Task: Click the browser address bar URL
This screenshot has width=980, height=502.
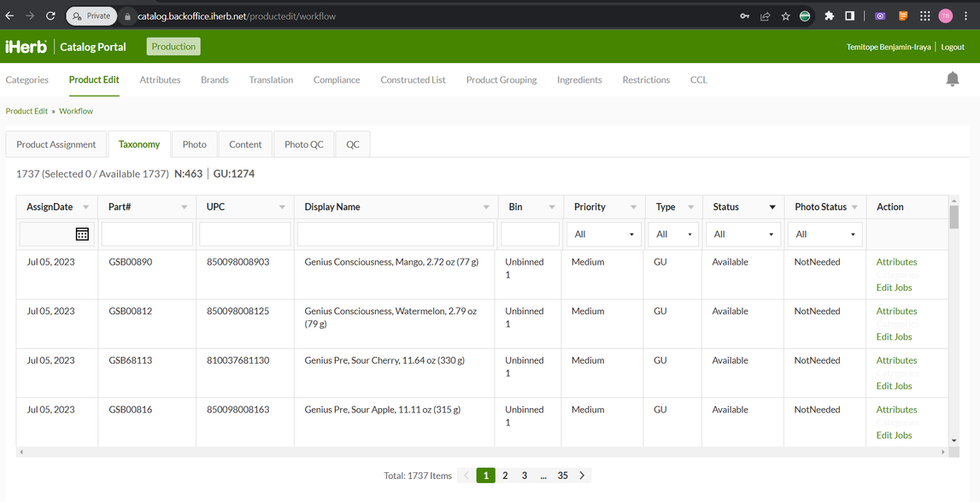Action: pos(237,16)
